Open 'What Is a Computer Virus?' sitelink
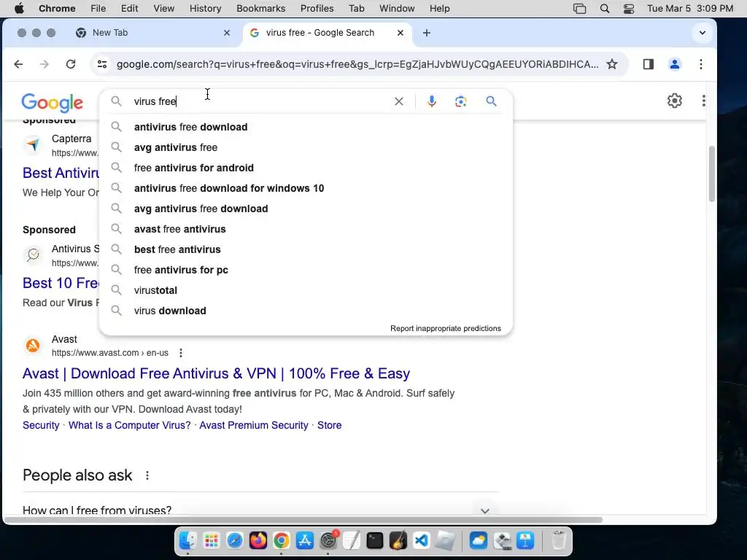This screenshot has width=747, height=560. coord(130,425)
